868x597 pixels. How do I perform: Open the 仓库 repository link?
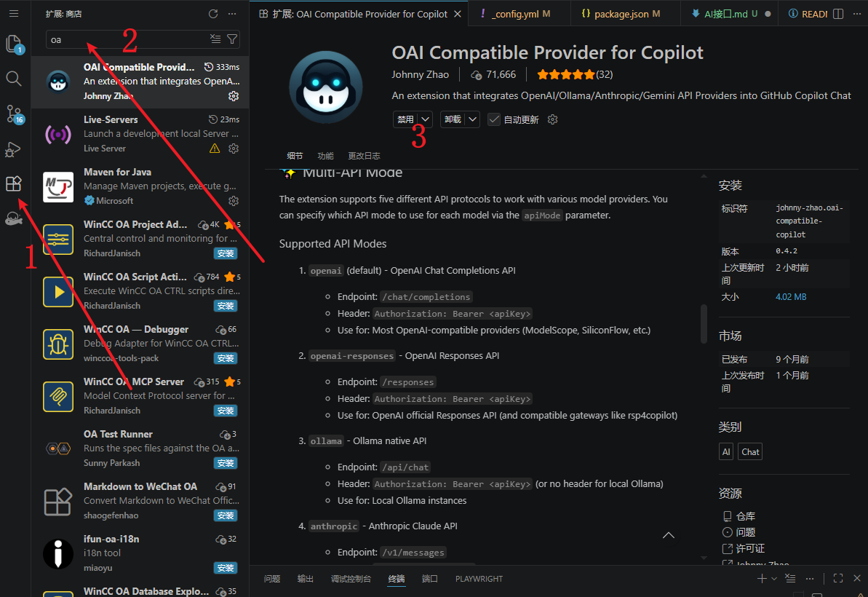point(745,516)
